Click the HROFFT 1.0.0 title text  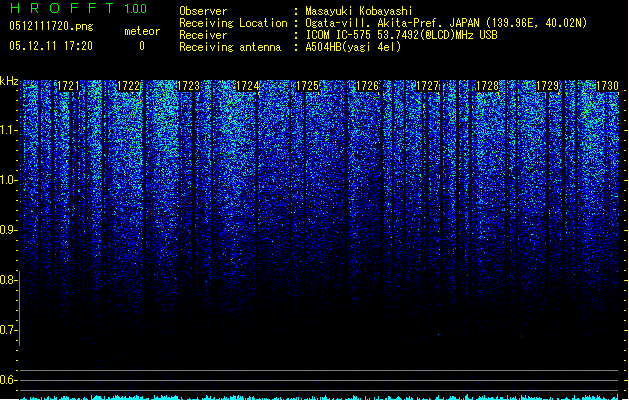[x=78, y=8]
